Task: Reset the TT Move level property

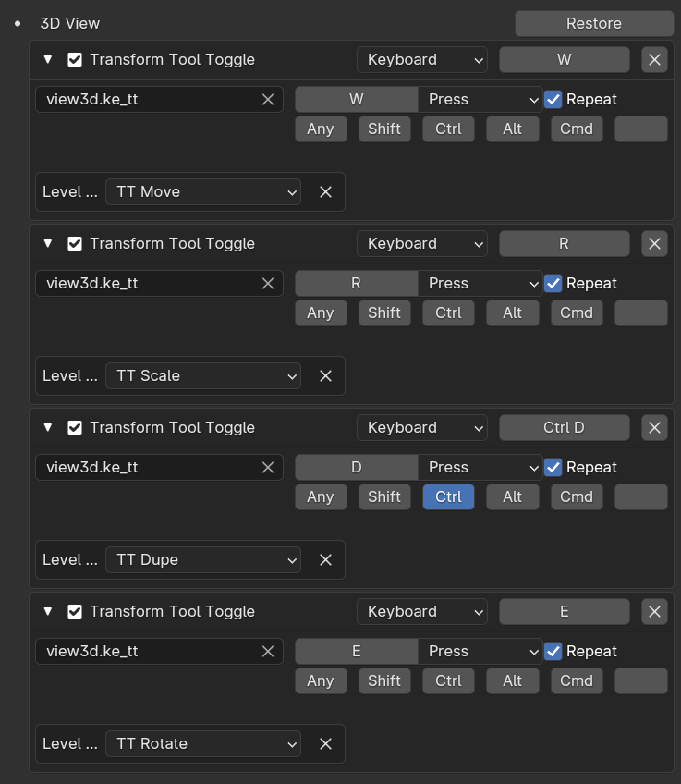Action: click(325, 192)
